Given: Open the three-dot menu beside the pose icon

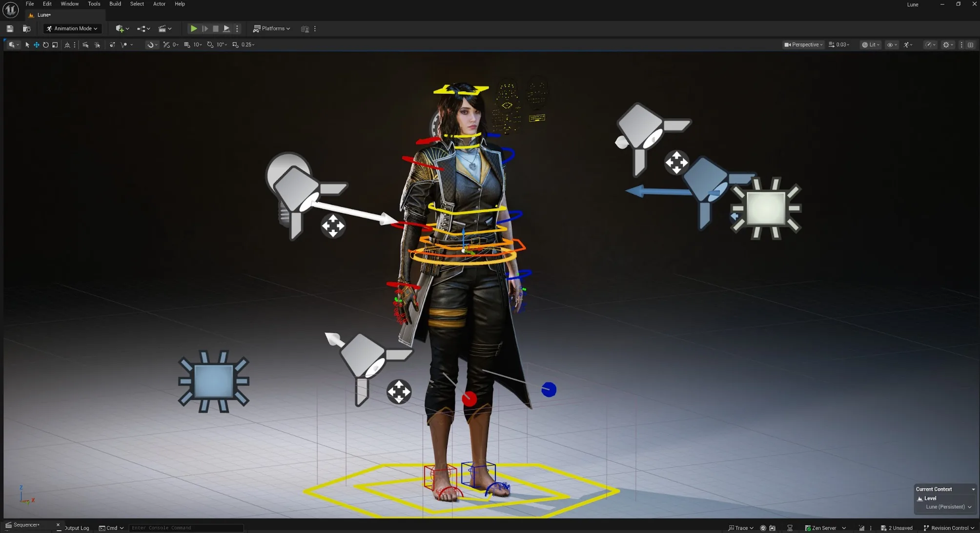Looking at the screenshot, I should [x=75, y=45].
